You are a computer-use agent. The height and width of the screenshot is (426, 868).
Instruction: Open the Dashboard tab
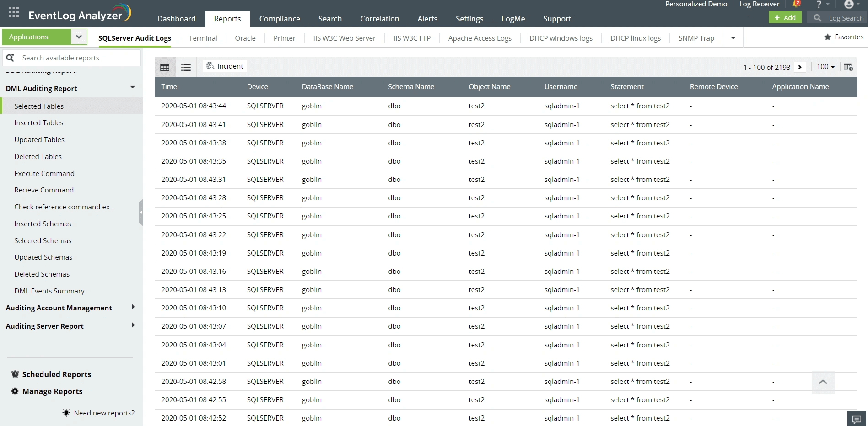pos(176,19)
